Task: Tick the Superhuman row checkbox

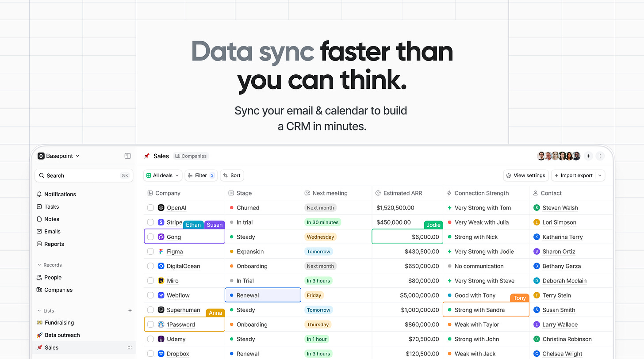Action: click(150, 310)
